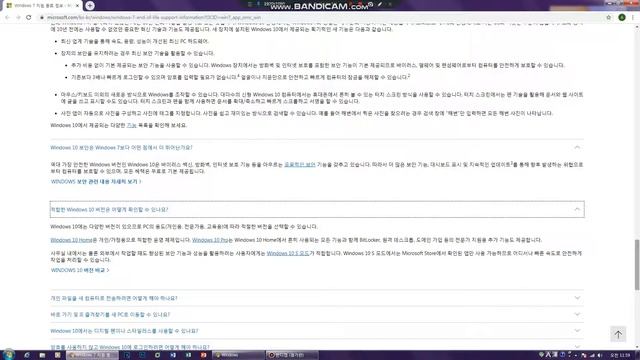
Task: Click the back-to-top arrow button
Action: [618, 334]
